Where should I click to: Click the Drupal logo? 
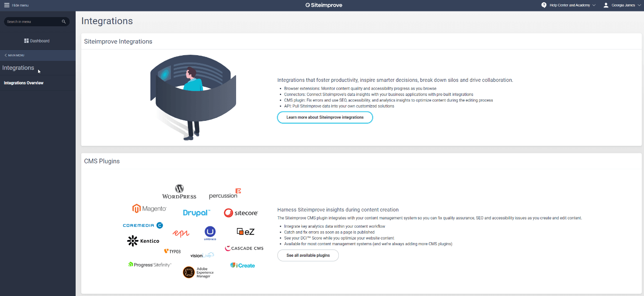tap(196, 213)
